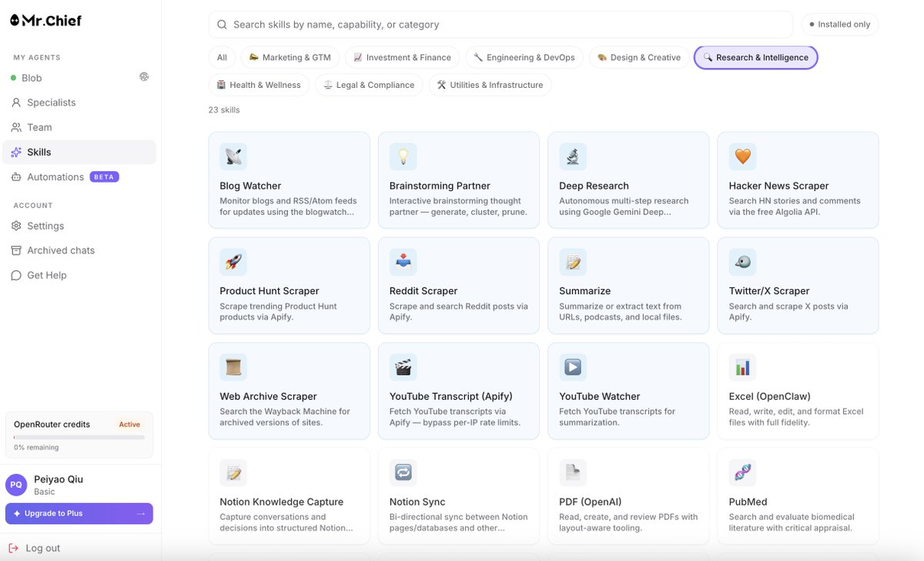Click the magnifier icon in the search bar
This screenshot has width=924, height=561.
(222, 25)
